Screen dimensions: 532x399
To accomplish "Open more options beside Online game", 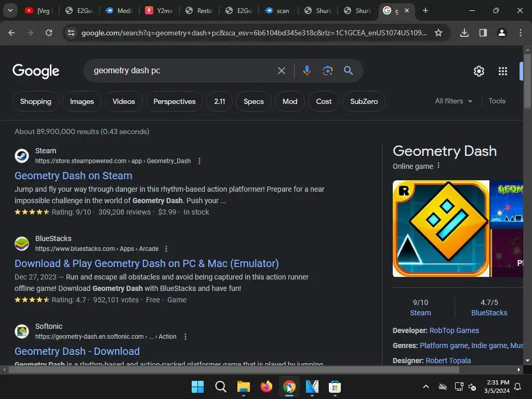I will pos(438,166).
